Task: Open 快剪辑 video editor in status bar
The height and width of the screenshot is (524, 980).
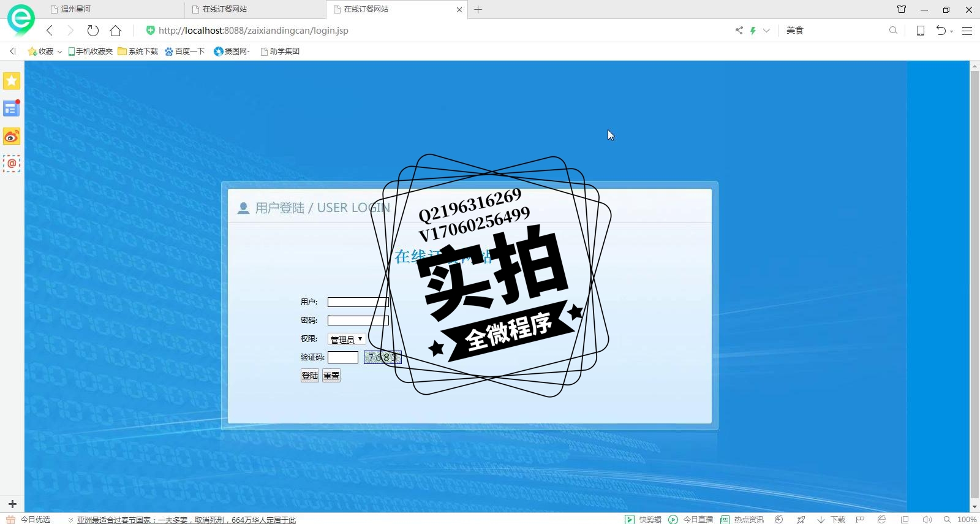Action: click(x=643, y=519)
